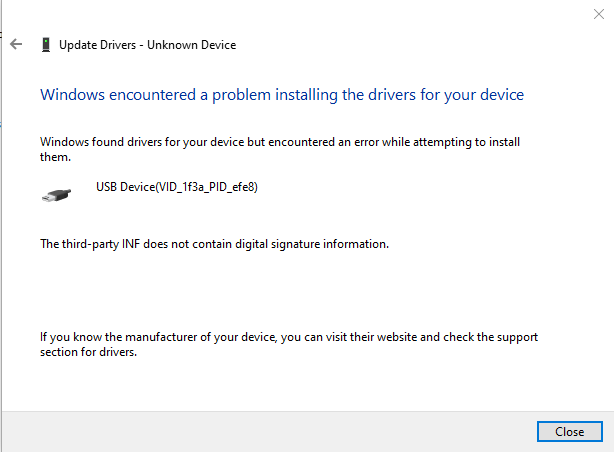The width and height of the screenshot is (614, 452).
Task: Click the blue 'Windows encountered a problem' heading
Action: (282, 95)
